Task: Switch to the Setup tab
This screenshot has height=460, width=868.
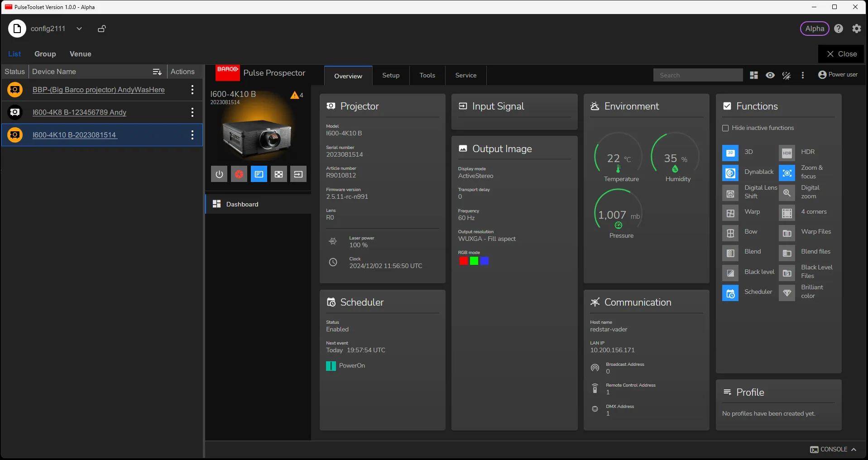Action: (391, 75)
